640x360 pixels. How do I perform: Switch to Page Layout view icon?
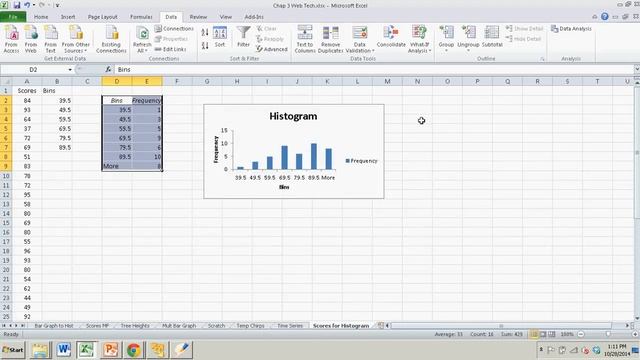pos(543,334)
